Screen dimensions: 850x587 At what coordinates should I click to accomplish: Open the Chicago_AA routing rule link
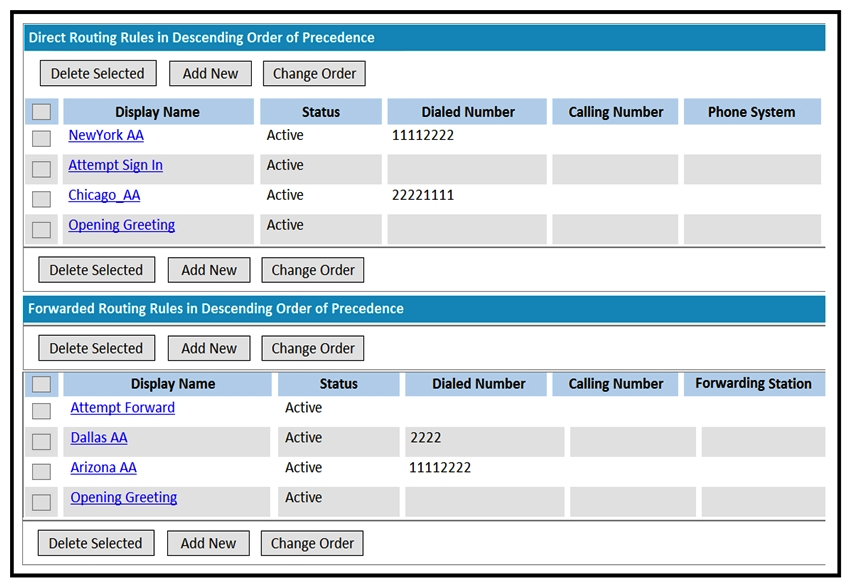coord(104,195)
